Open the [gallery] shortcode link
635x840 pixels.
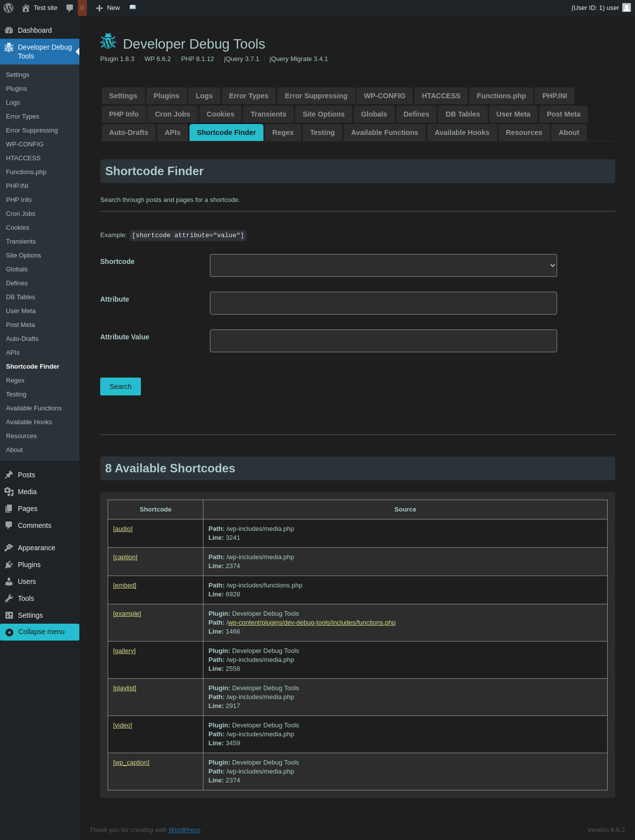coord(124,651)
